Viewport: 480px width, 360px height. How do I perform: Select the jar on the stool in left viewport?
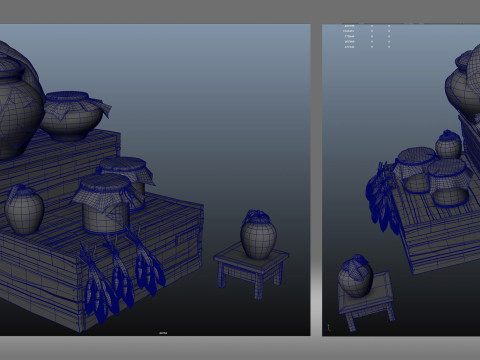coord(258,234)
